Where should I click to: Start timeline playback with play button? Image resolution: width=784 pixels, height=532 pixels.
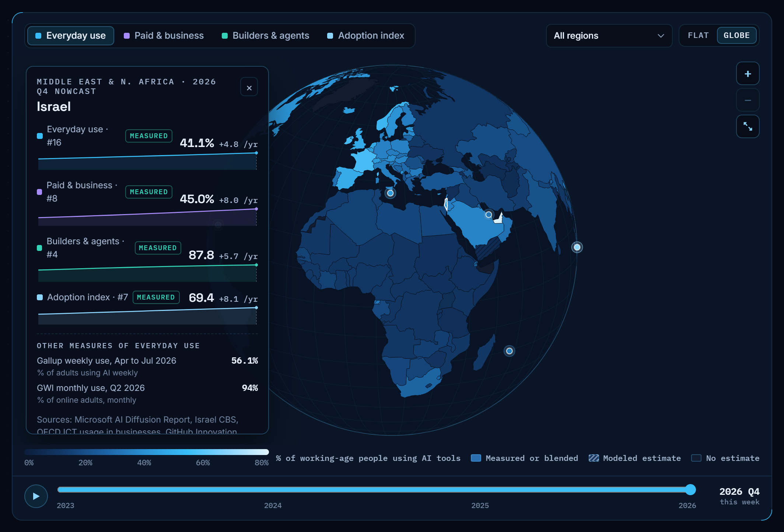[36, 496]
